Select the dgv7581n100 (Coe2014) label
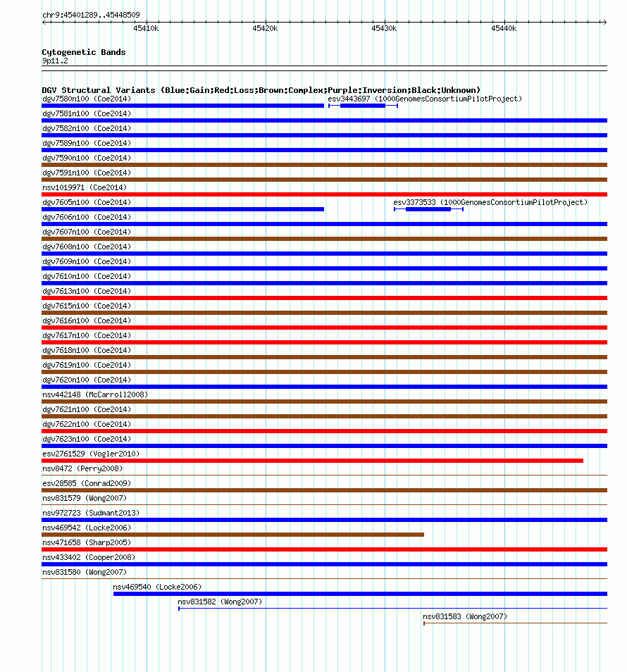627x672 pixels. point(87,113)
